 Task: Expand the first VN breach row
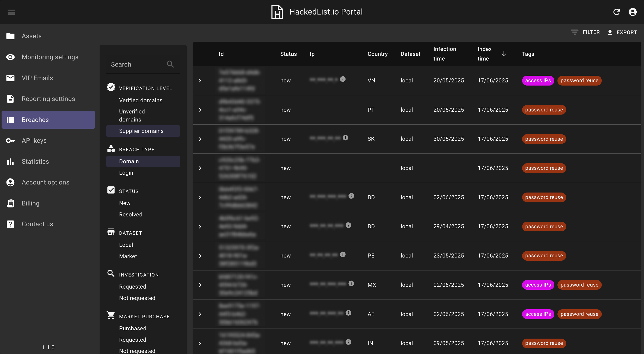(x=200, y=80)
